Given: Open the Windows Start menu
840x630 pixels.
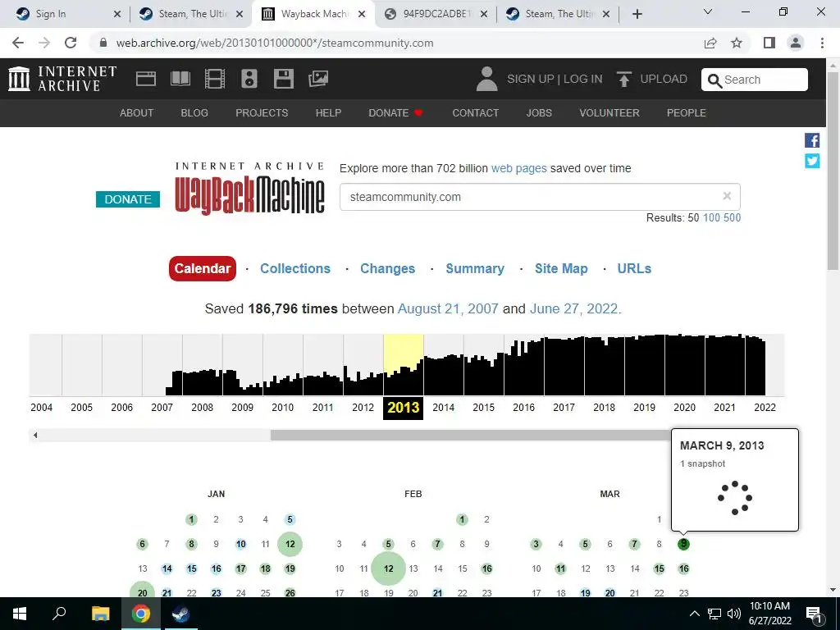Looking at the screenshot, I should coord(20,614).
